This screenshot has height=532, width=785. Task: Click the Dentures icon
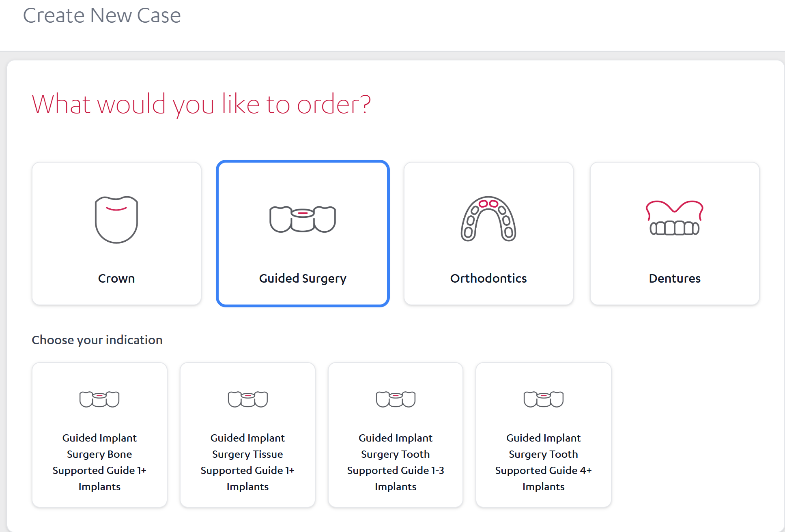(675, 218)
